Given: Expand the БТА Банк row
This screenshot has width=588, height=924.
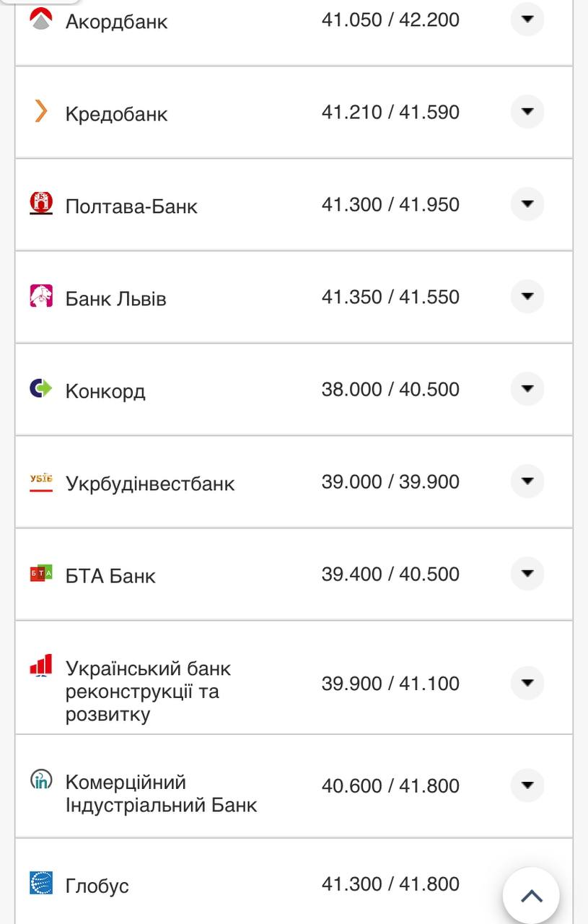Looking at the screenshot, I should (527, 573).
